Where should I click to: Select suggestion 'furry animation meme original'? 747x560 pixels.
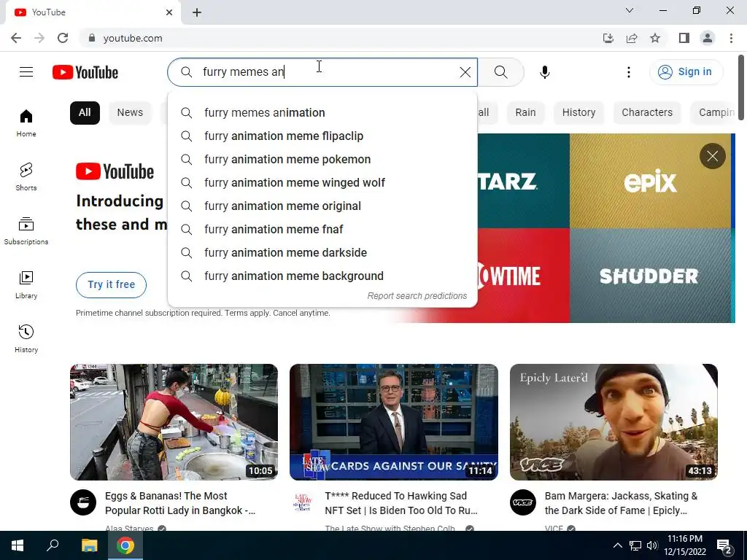click(x=322, y=206)
